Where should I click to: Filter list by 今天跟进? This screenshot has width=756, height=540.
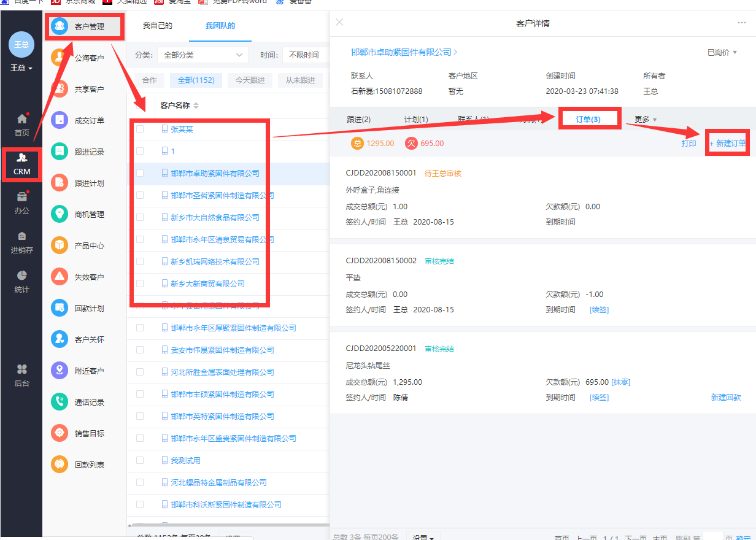click(250, 80)
